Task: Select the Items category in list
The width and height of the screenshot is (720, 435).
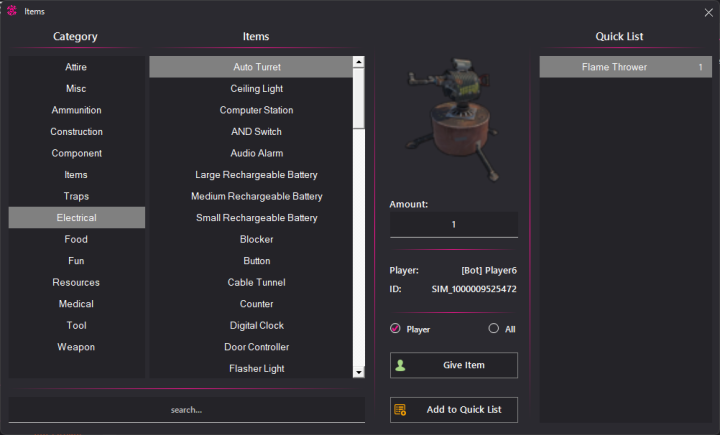Action: [77, 175]
